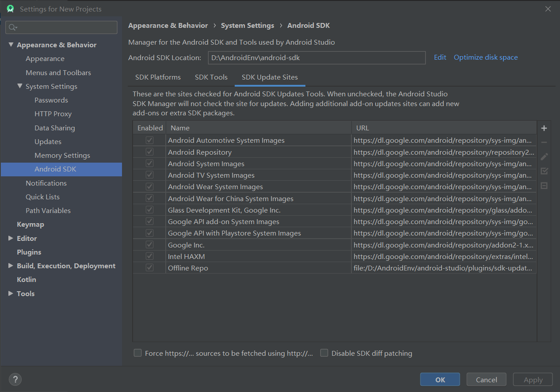
Task: Open the help question mark icon
Action: 15,379
